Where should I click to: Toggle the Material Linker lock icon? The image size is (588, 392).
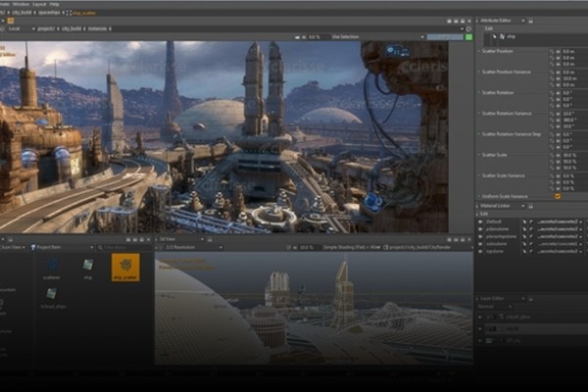[530, 206]
